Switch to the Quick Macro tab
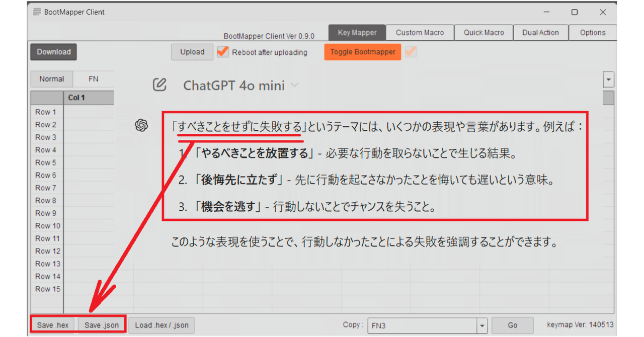Screen dimensions: 644x337 tap(484, 32)
